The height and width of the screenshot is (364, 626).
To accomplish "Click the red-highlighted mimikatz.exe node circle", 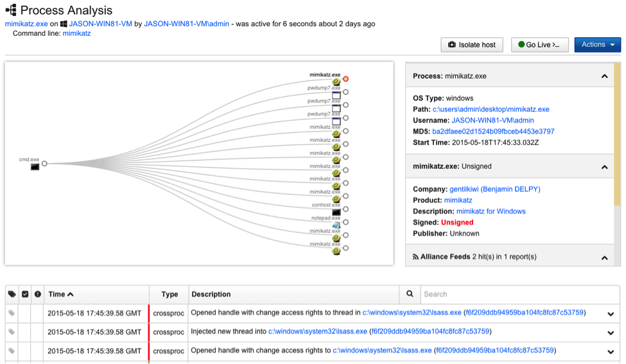I will pyautogui.click(x=345, y=79).
